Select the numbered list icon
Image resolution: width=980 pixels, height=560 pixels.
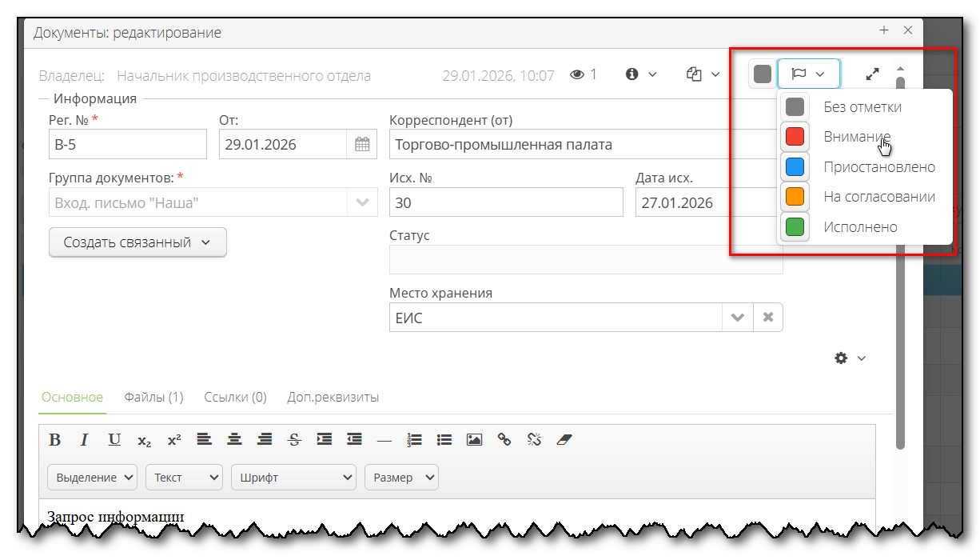(414, 439)
